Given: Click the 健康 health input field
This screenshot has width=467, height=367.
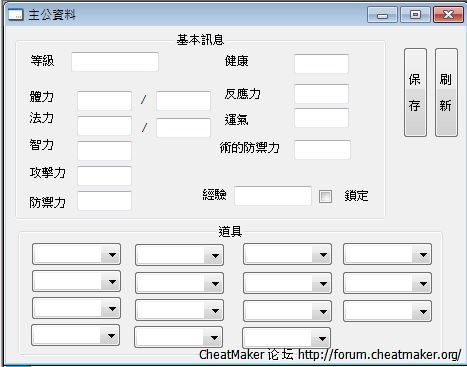Looking at the screenshot, I should [x=321, y=64].
